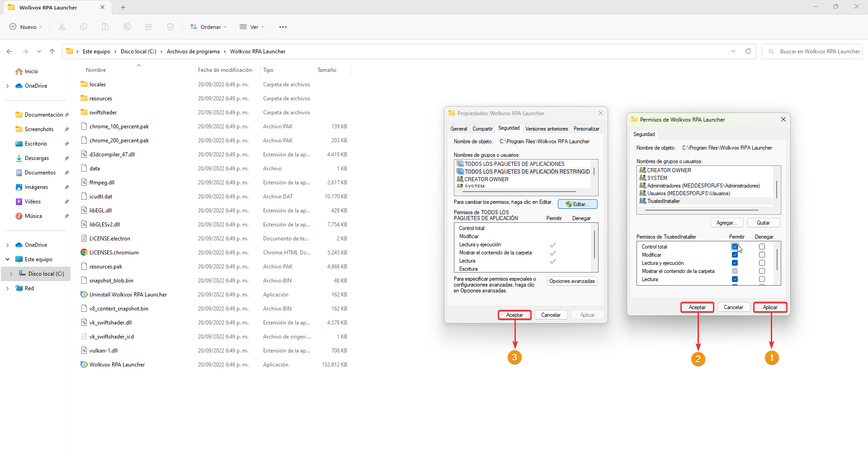Expand the address bar history dropdown
This screenshot has height=456, width=868.
pos(733,51)
